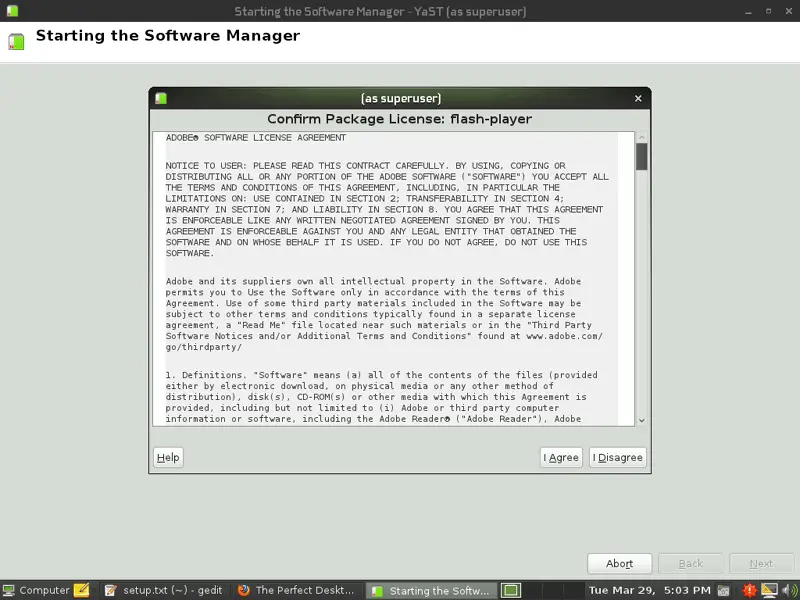Click the www.adobe.com/ URL text in the license
The width and height of the screenshot is (800, 600).
click(564, 336)
